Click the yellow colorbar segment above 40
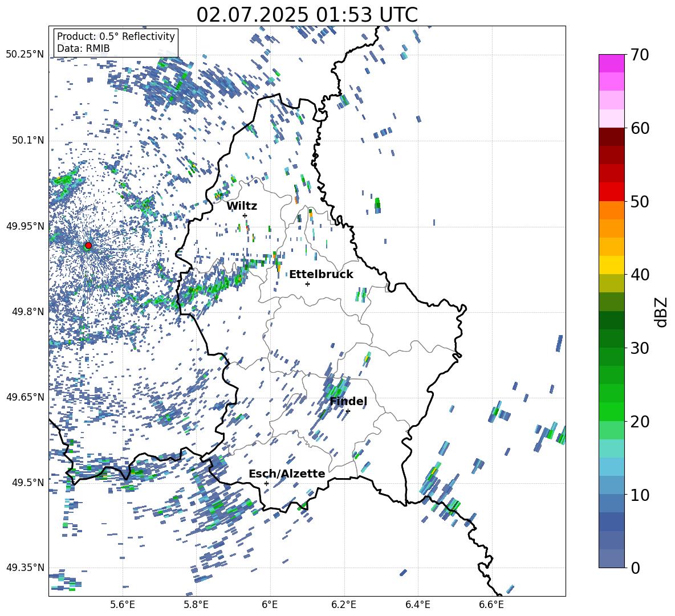The height and width of the screenshot is (616, 675). point(612,265)
